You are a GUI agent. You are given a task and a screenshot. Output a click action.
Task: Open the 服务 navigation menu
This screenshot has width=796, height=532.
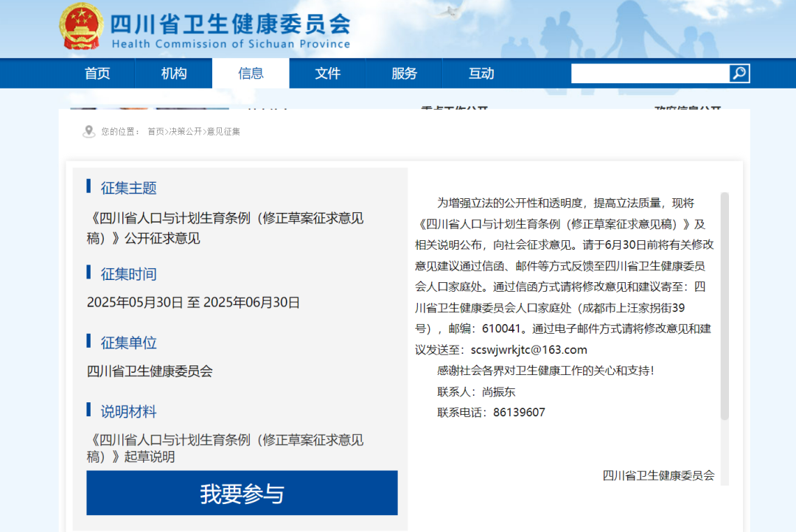(404, 74)
